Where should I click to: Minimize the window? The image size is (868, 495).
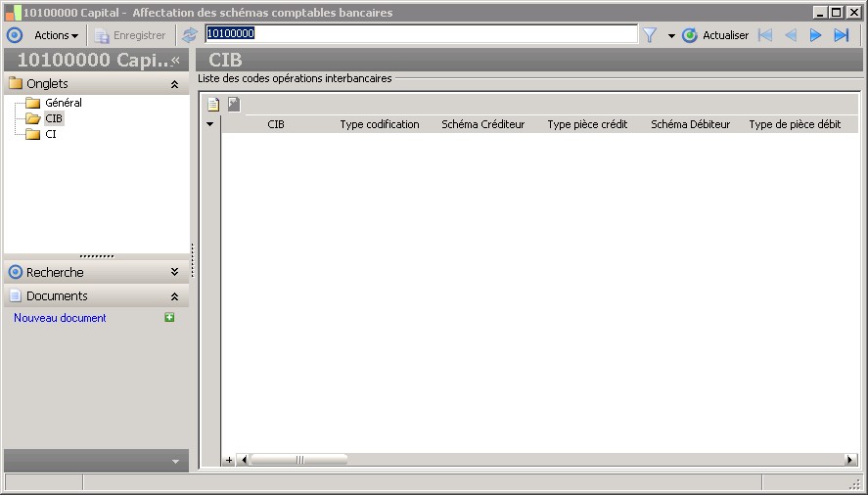point(820,12)
